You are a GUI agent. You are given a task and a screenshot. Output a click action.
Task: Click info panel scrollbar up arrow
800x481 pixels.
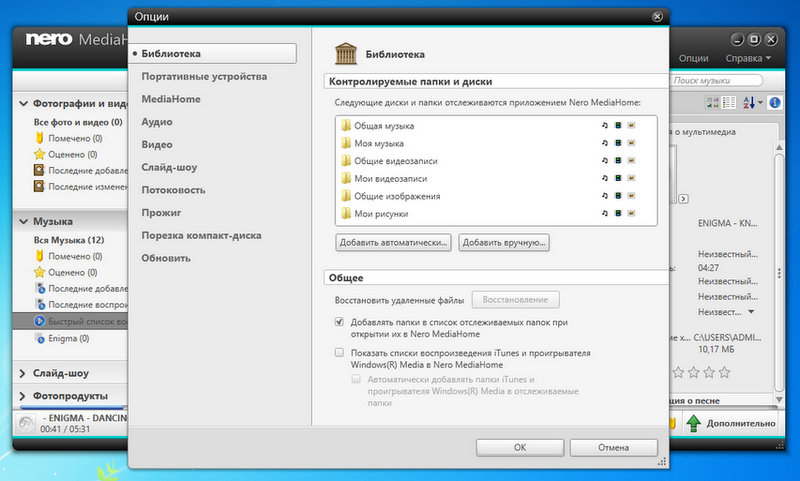pos(779,147)
